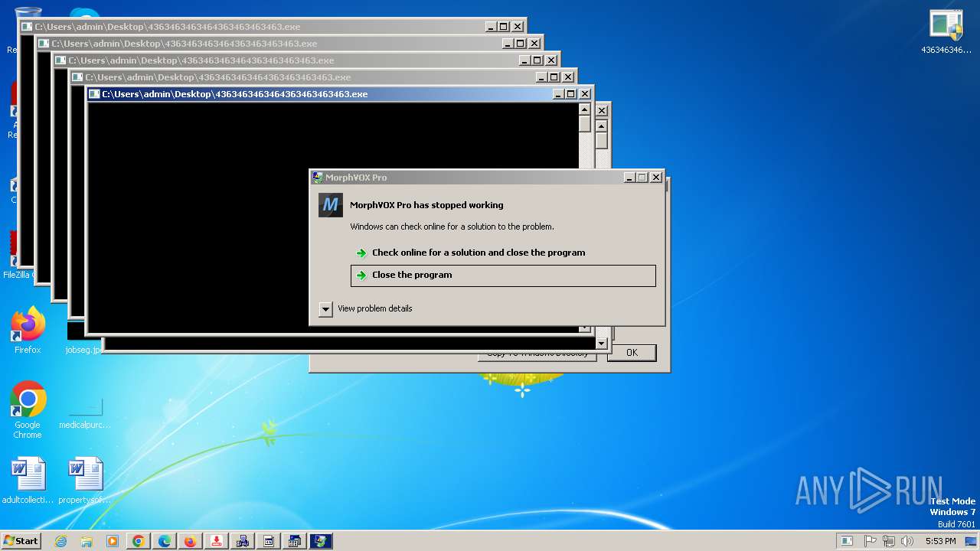Image resolution: width=980 pixels, height=551 pixels.
Task: Click red download arrow taskbar button
Action: [217, 541]
